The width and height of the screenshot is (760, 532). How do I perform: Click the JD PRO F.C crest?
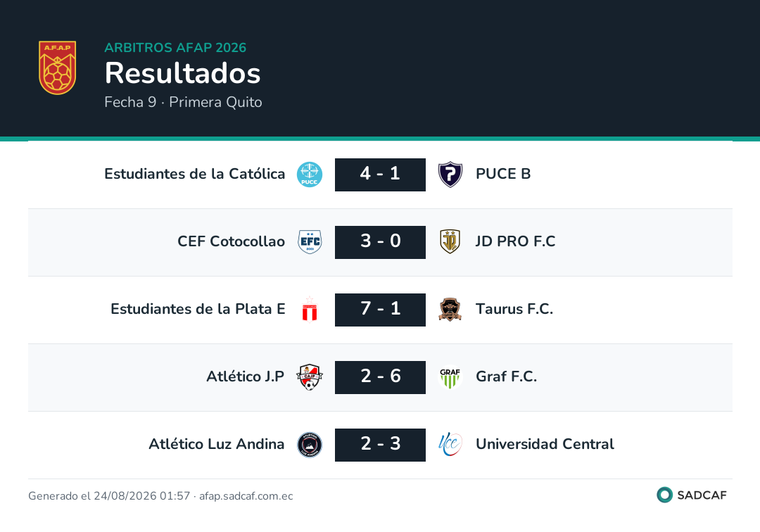coord(450,242)
